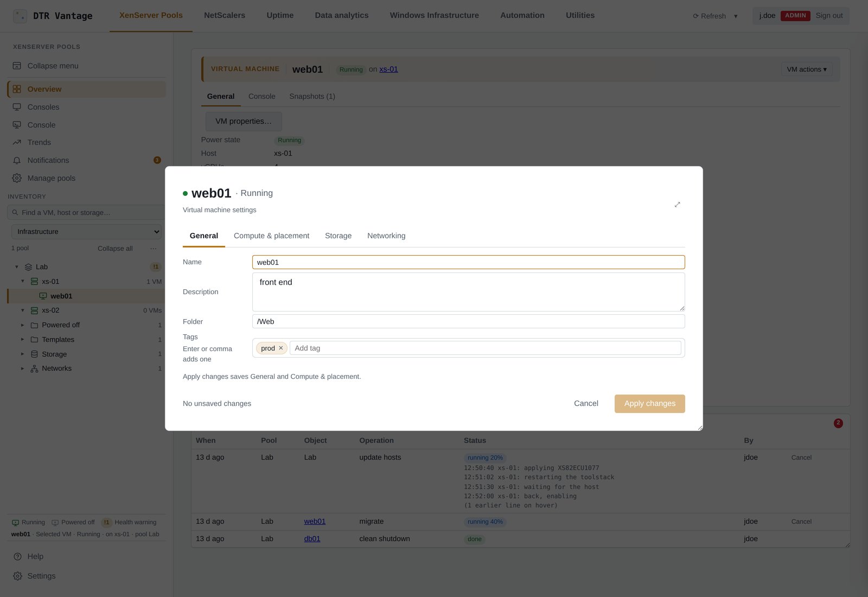The height and width of the screenshot is (597, 868).
Task: Click the Help question mark icon
Action: (17, 556)
